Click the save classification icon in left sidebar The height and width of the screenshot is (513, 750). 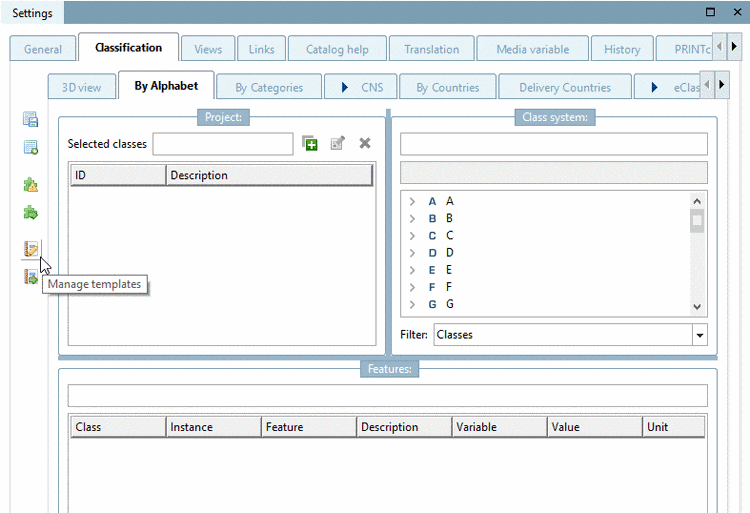coord(31,119)
